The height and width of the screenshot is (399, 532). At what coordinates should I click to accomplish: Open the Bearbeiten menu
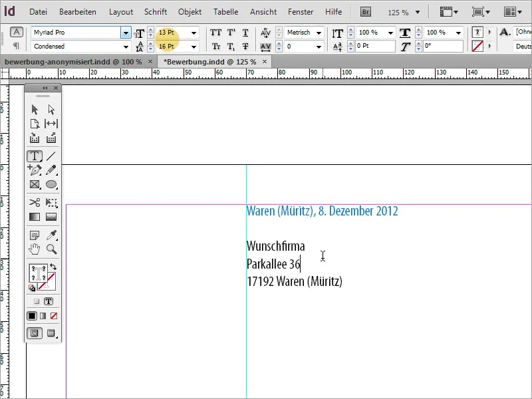pos(78,12)
